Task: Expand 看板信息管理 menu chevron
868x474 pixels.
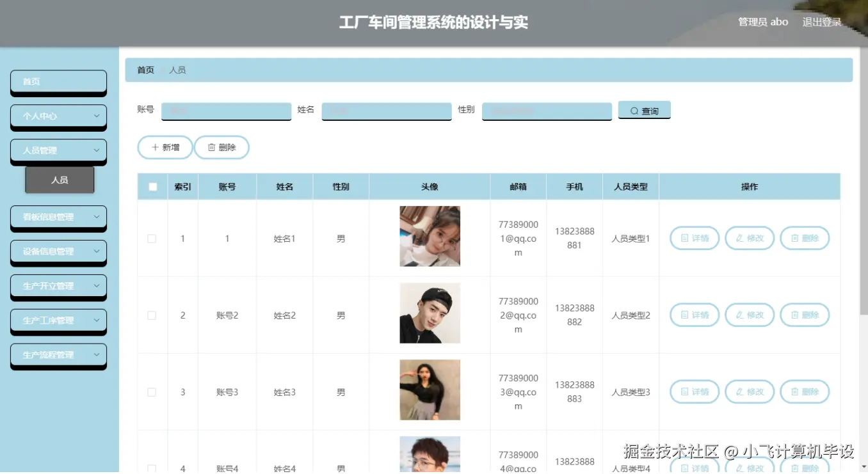Action: pos(97,217)
